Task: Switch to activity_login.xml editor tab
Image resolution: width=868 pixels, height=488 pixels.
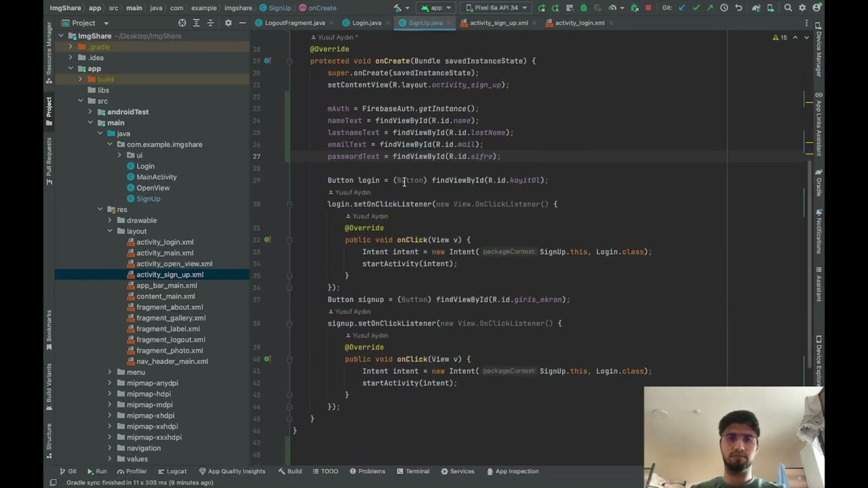Action: pos(576,23)
